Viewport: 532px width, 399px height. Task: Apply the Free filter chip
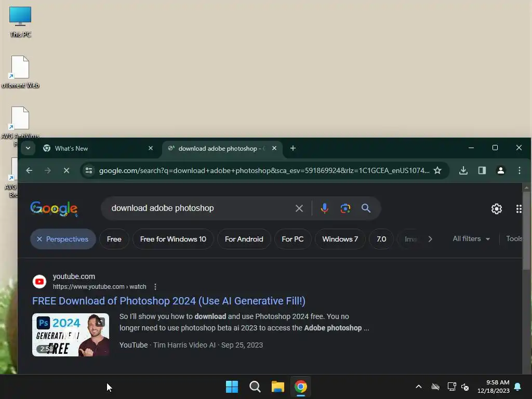114,239
